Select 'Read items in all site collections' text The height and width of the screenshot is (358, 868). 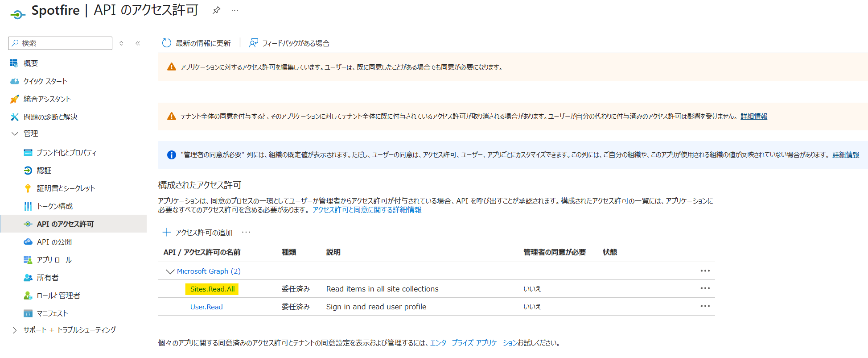[383, 289]
